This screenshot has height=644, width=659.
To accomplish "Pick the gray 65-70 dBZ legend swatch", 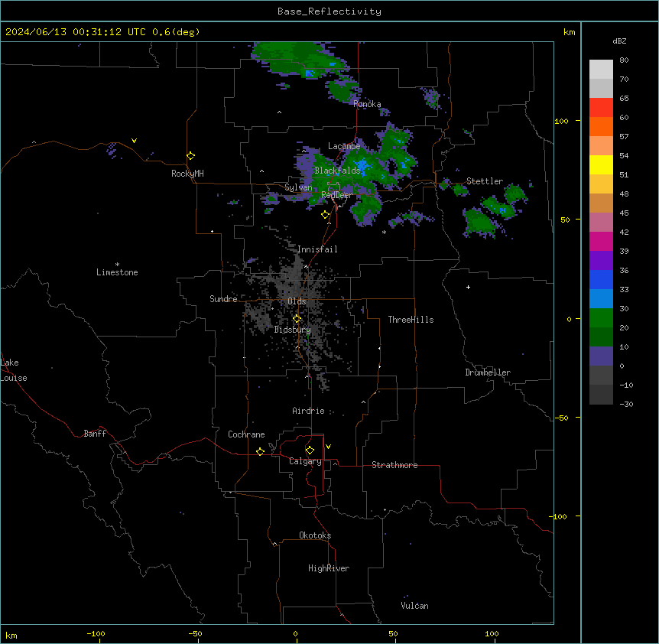I will [x=601, y=88].
